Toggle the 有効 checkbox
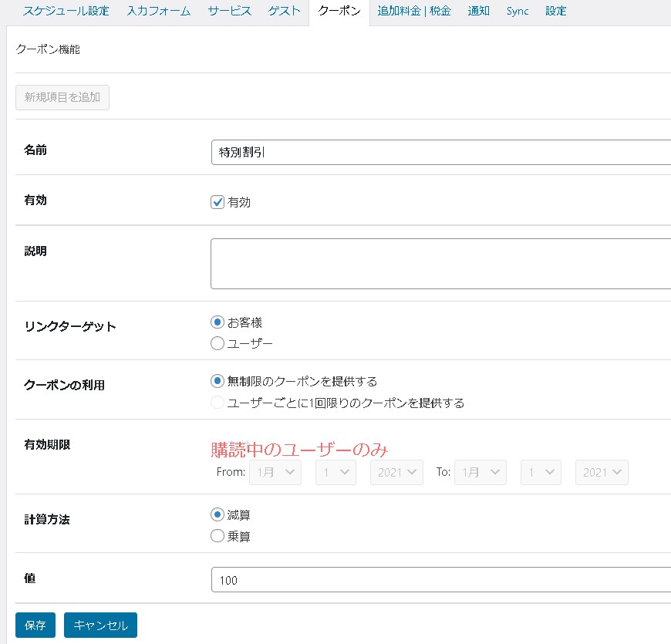The width and height of the screenshot is (671, 644). pos(217,202)
